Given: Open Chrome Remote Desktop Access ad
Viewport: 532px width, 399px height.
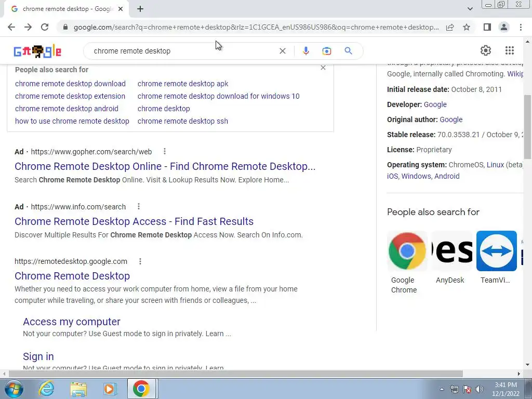Looking at the screenshot, I should click(x=134, y=221).
